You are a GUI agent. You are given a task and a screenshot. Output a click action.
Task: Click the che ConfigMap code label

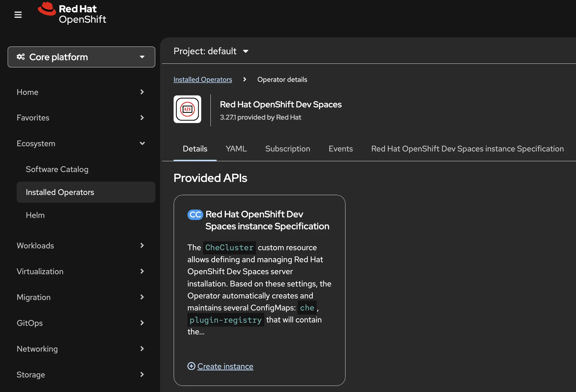(307, 308)
